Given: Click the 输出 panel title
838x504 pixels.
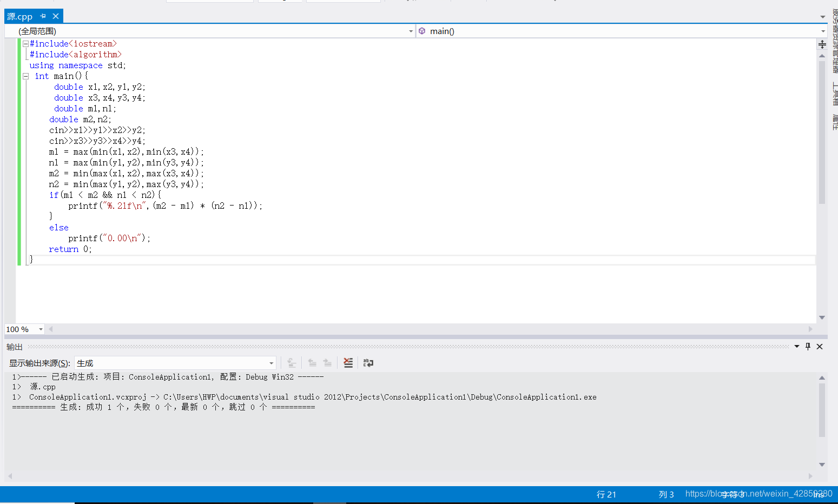Looking at the screenshot, I should point(15,347).
